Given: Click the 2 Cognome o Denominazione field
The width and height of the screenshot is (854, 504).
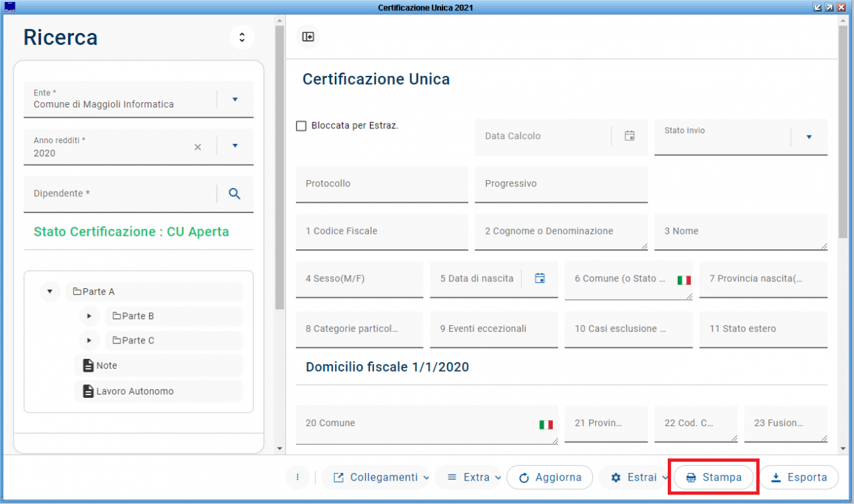Looking at the screenshot, I should click(x=561, y=232).
